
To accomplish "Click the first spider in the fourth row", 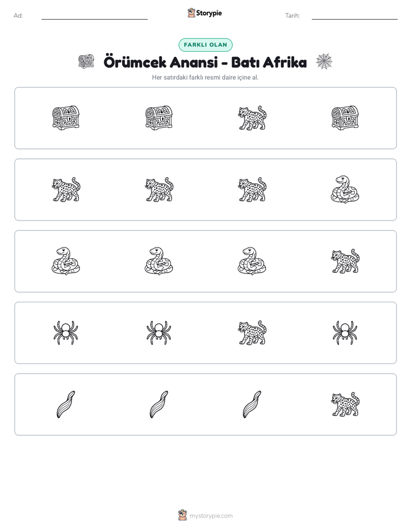I will (x=66, y=333).
